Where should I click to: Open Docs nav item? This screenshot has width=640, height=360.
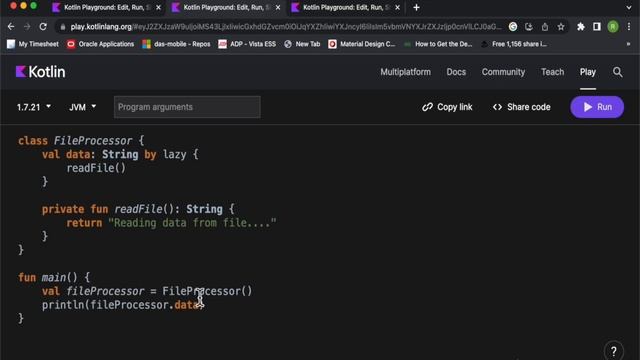coord(456,72)
